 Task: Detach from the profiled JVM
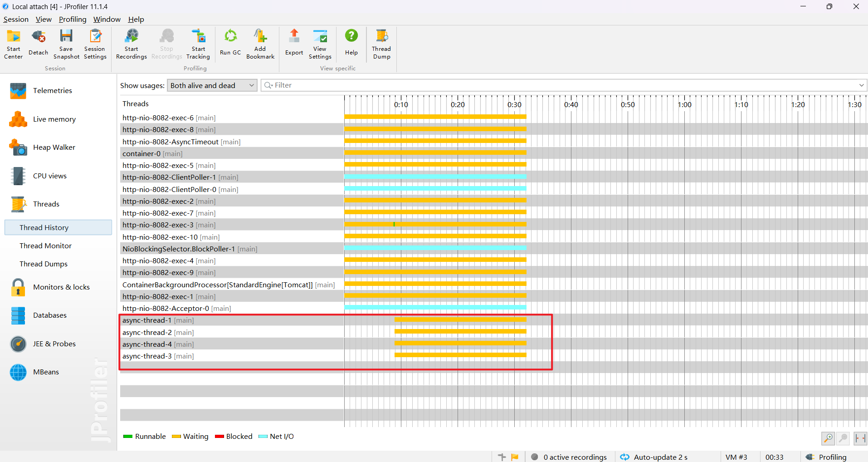point(39,44)
